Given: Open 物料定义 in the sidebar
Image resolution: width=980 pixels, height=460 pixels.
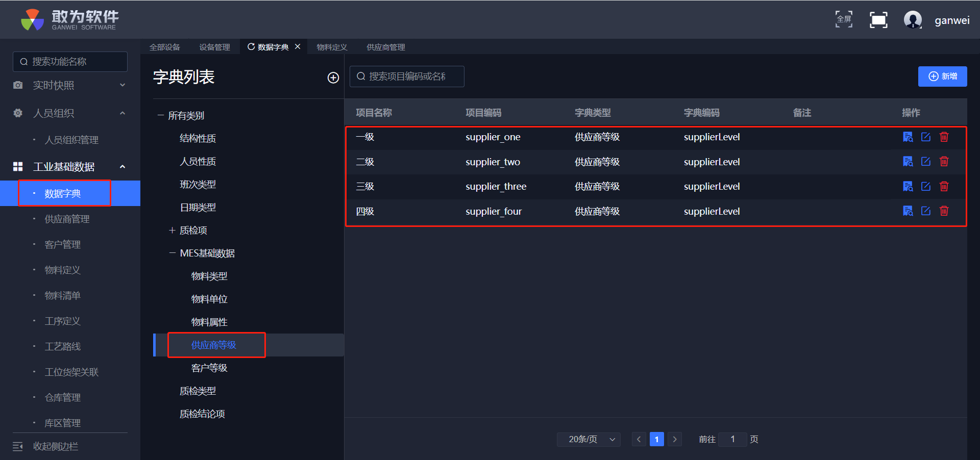Looking at the screenshot, I should tap(63, 270).
